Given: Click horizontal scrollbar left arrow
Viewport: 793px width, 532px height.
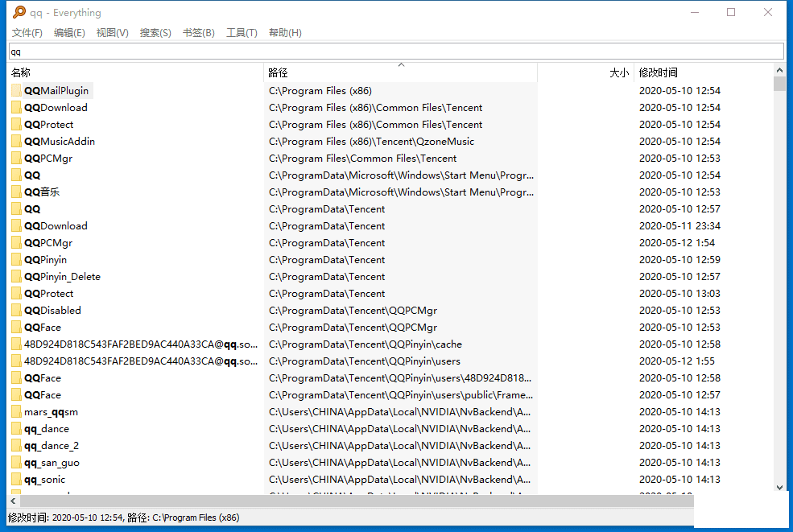Looking at the screenshot, I should coord(13,501).
